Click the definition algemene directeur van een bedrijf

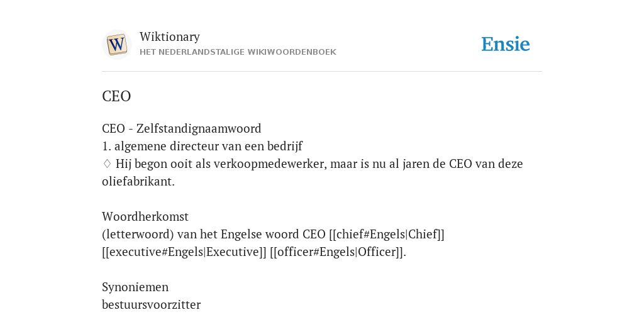click(x=208, y=146)
